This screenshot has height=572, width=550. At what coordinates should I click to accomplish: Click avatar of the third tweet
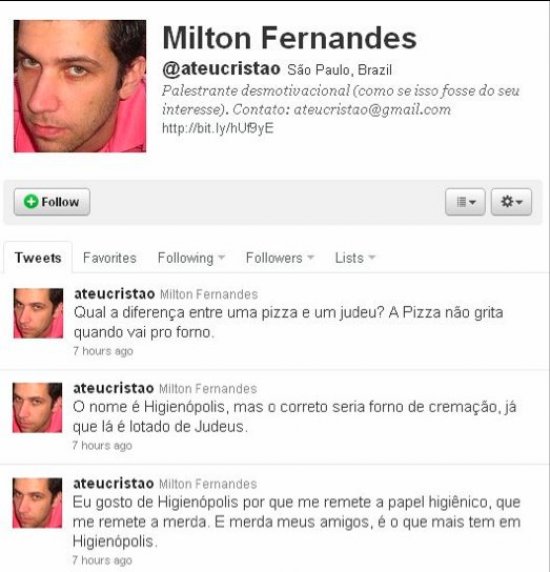click(x=37, y=503)
